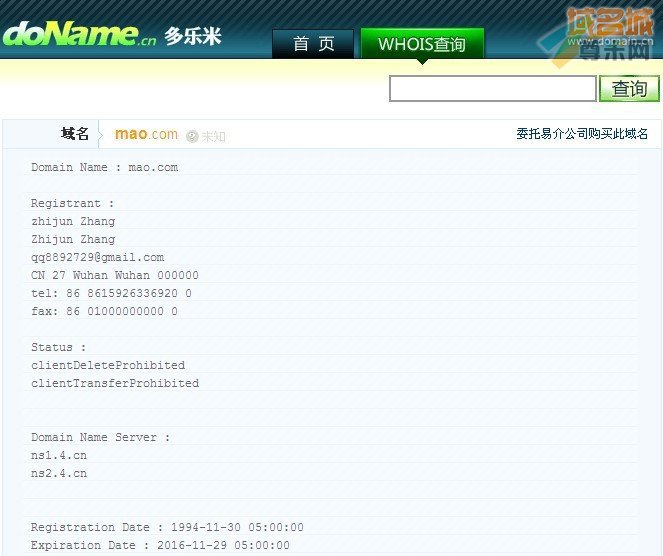This screenshot has height=556, width=663.
Task: Focus the WHOIS search input field
Action: [x=493, y=89]
